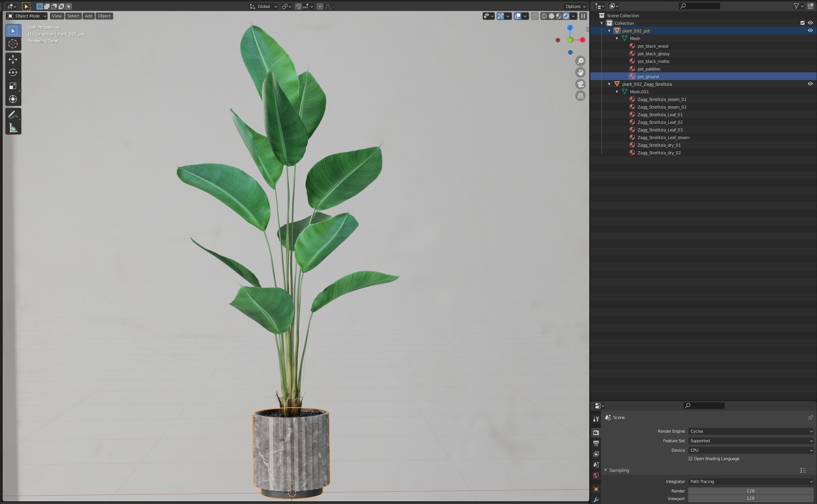817x504 pixels.
Task: Select the pot_pabbles material in outliner
Action: (649, 69)
